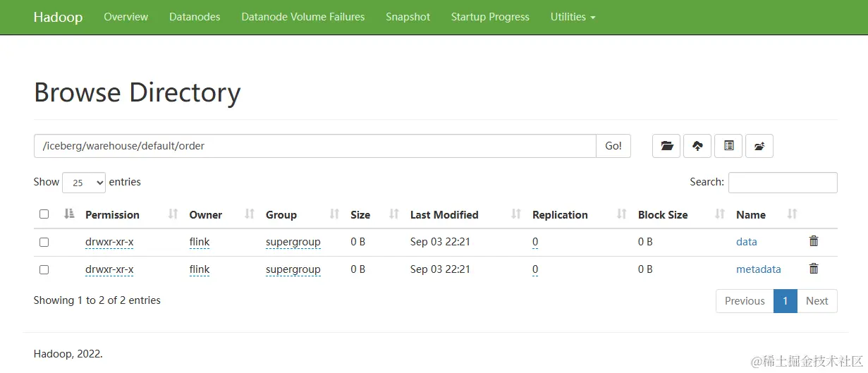Open the Show entries count dropdown

(84, 183)
